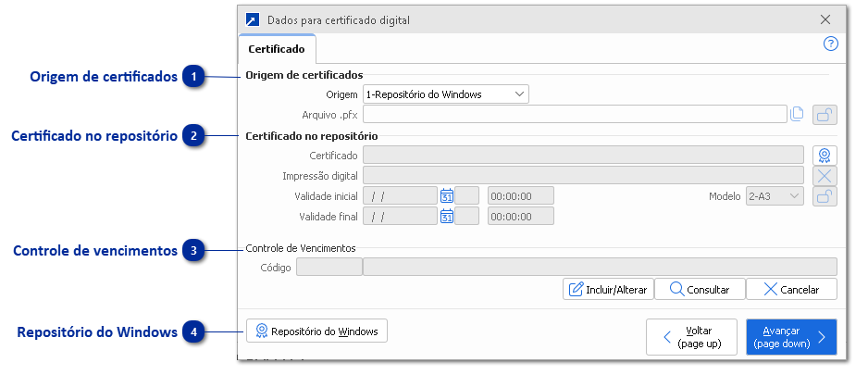The height and width of the screenshot is (375, 868).
Task: Click Avançar (page down) button
Action: point(791,337)
